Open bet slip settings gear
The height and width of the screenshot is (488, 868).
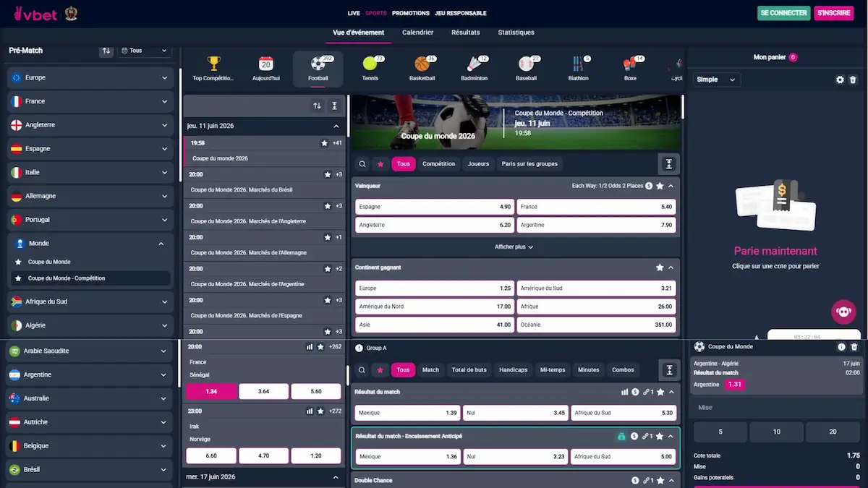(840, 80)
